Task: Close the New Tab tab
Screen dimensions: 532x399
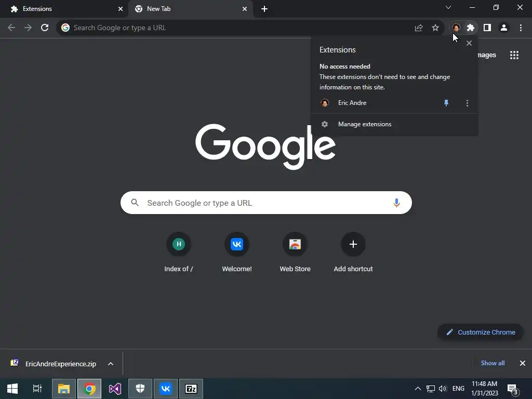Action: [245, 9]
